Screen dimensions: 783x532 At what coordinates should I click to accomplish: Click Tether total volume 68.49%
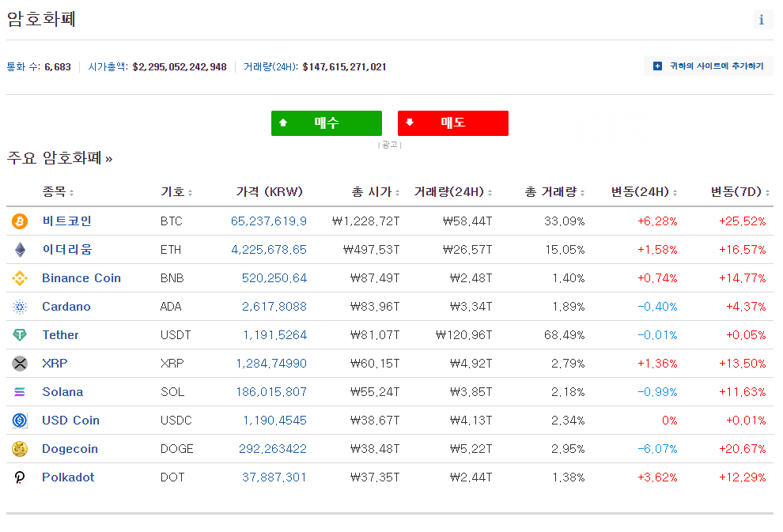coord(564,335)
